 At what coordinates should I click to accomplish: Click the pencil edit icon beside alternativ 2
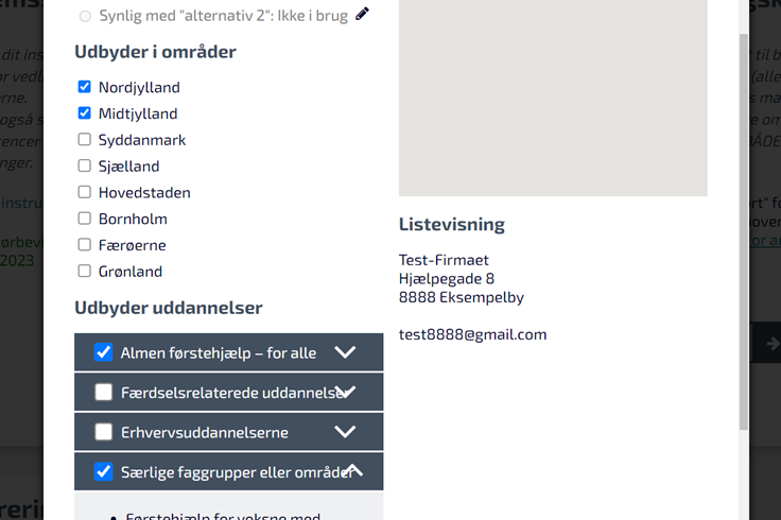(362, 14)
